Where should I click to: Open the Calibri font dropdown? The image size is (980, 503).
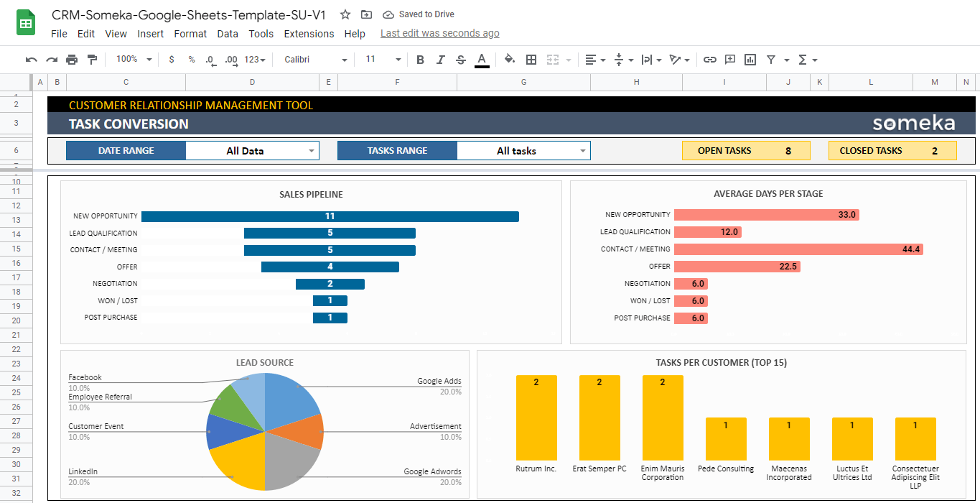click(315, 60)
